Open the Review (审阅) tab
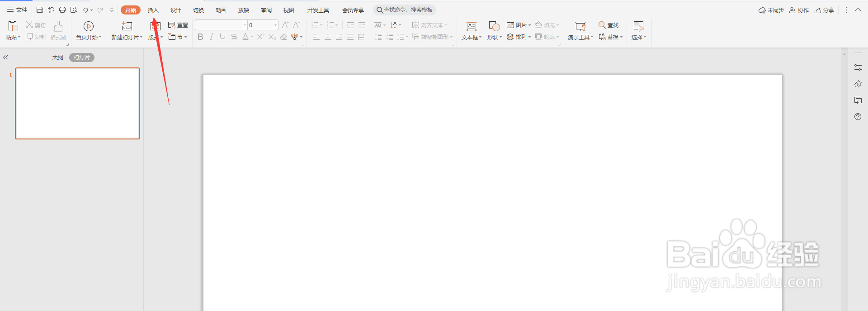 coord(266,10)
